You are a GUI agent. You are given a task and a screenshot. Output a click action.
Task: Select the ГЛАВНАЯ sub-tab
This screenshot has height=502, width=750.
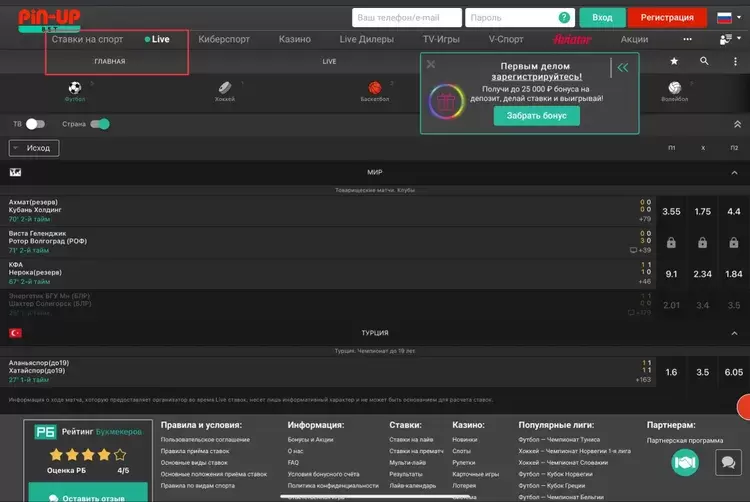[x=110, y=61]
